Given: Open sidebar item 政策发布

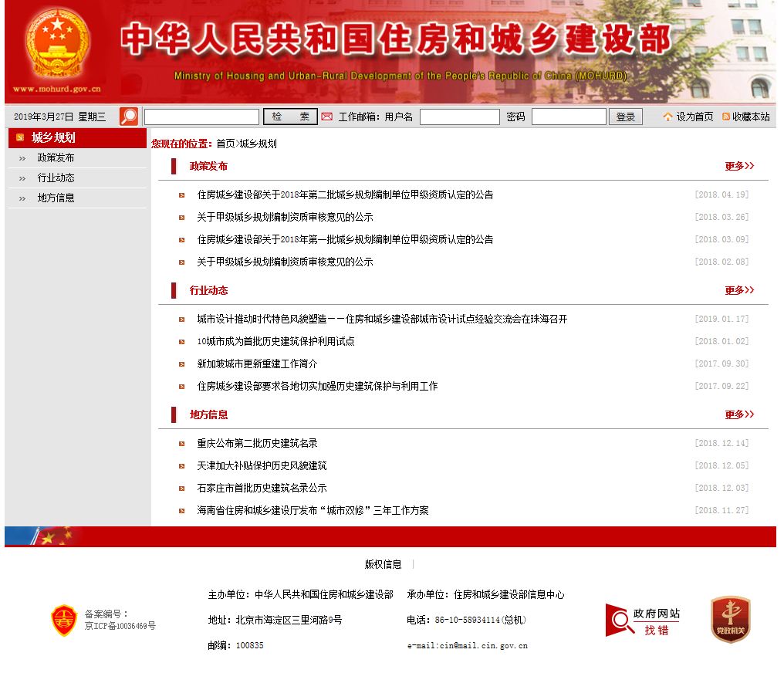Looking at the screenshot, I should pos(56,158).
